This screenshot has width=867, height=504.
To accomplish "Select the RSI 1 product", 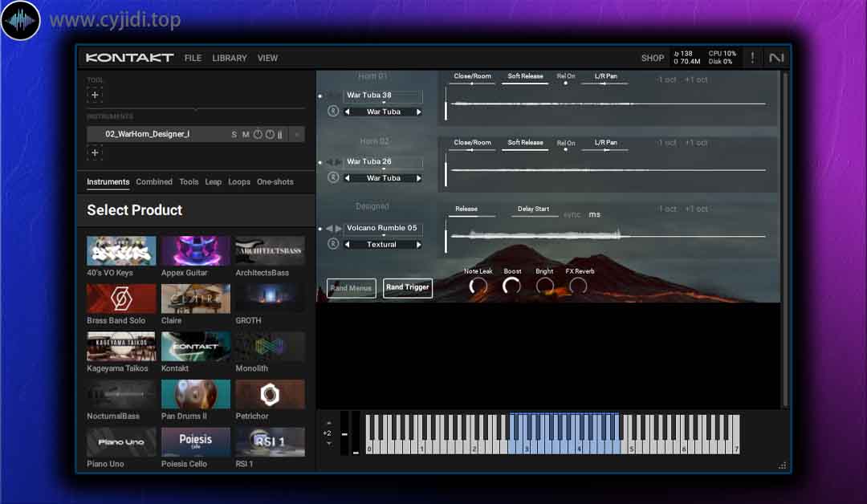I will point(270,448).
